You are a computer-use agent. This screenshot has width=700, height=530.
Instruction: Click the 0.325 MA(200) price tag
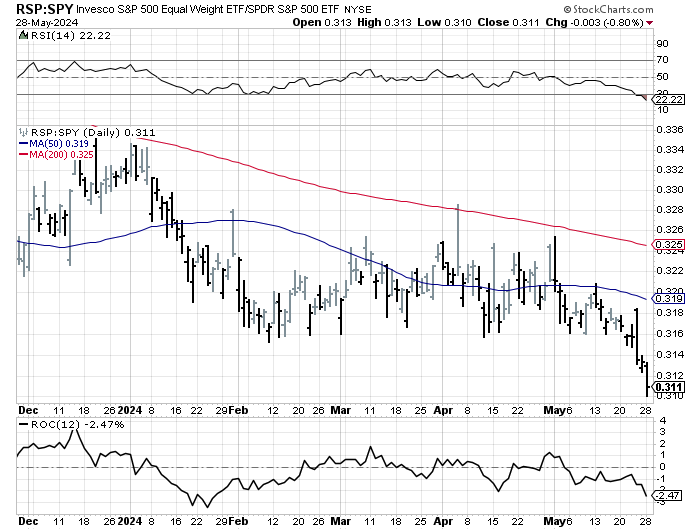[x=668, y=245]
